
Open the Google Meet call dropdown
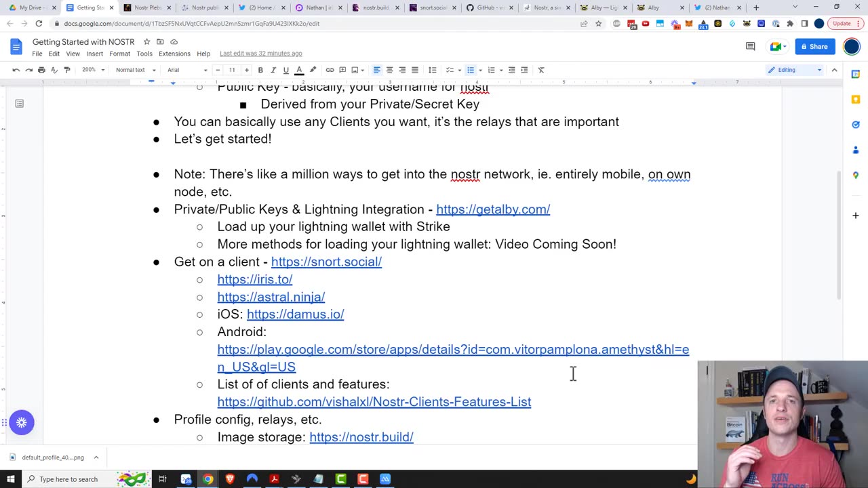tap(777, 47)
